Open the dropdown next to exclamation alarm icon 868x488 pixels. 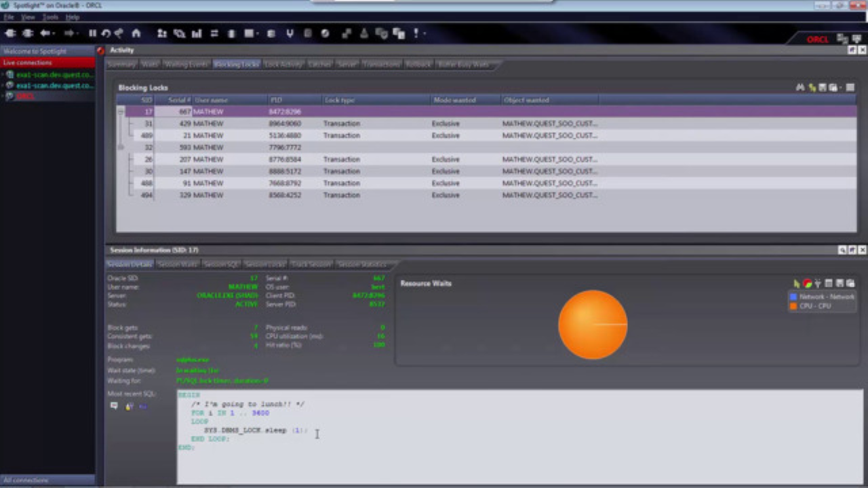tap(425, 33)
